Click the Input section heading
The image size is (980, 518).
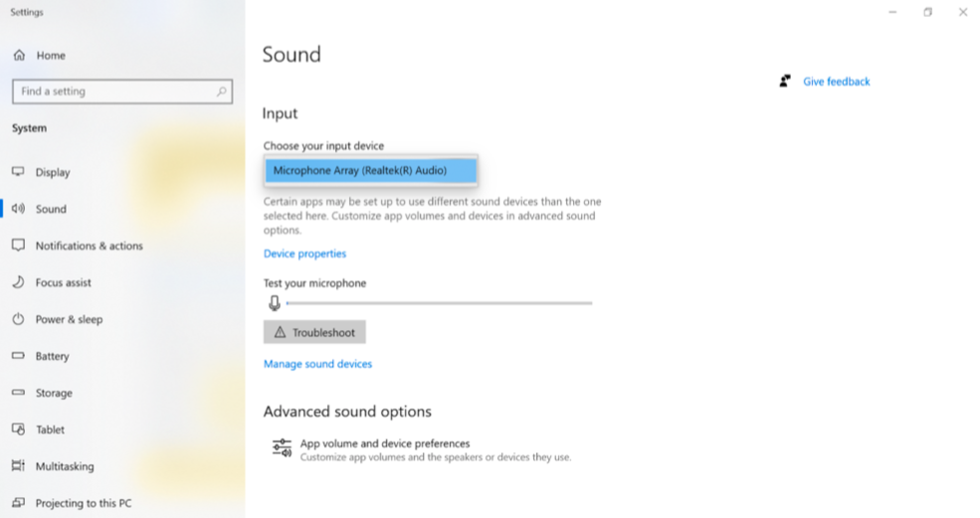[x=280, y=113]
